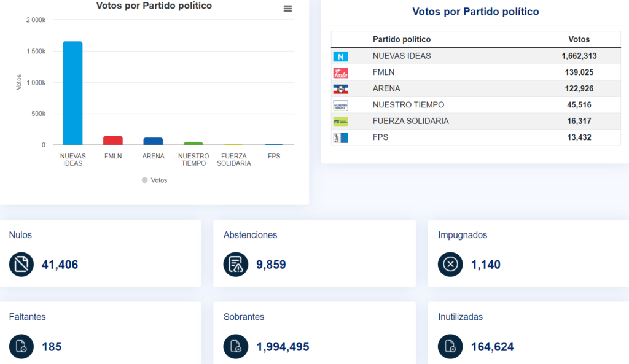Click the Nuevas Ideas blue bar
The height and width of the screenshot is (364, 629).
pyautogui.click(x=72, y=93)
